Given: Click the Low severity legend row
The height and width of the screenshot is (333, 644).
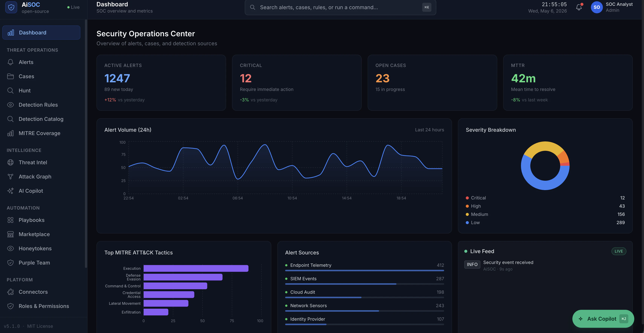Looking at the screenshot, I should pyautogui.click(x=545, y=223).
